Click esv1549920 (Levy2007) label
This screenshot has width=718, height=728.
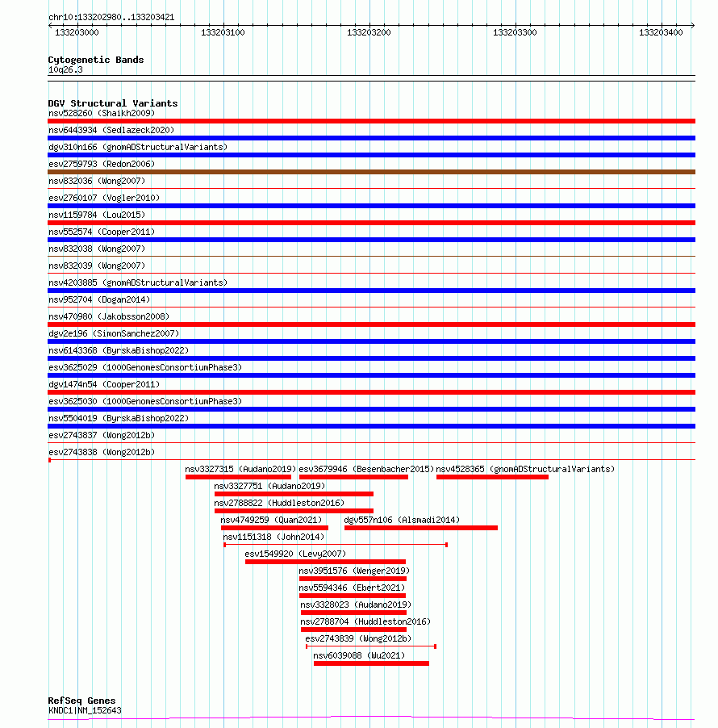(295, 554)
